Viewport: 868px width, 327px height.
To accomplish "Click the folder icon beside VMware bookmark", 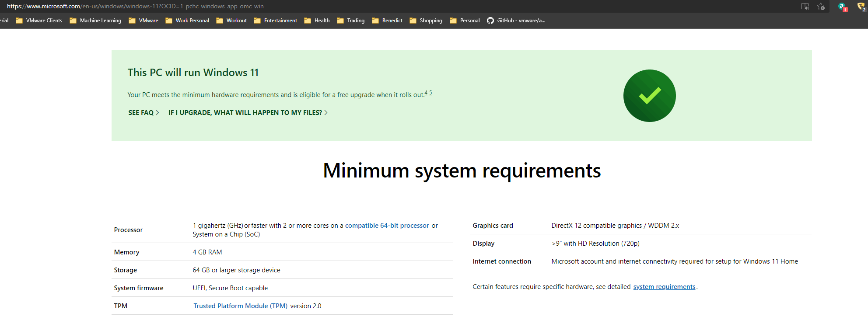I will click(x=132, y=21).
